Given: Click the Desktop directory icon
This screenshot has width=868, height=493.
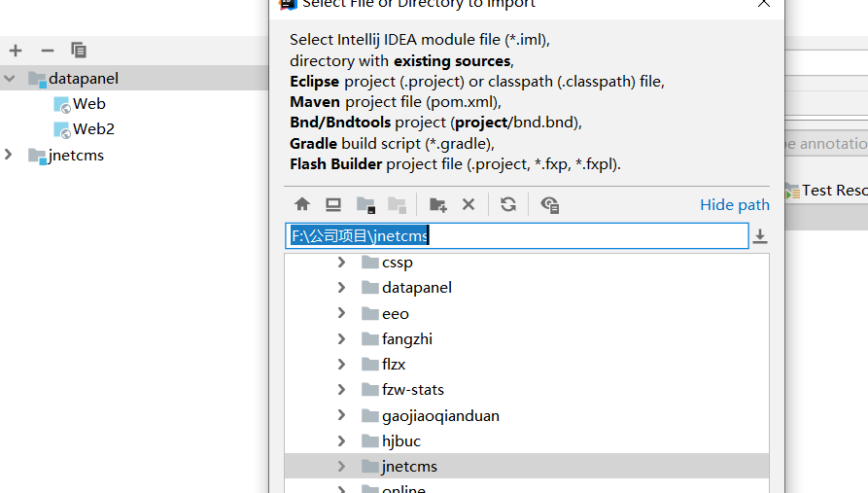Looking at the screenshot, I should point(333,204).
